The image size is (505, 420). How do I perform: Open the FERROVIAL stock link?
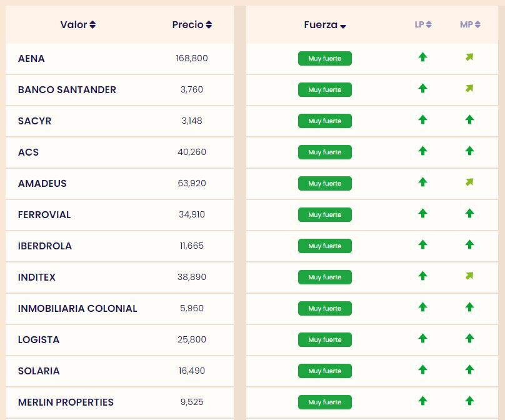tap(44, 215)
